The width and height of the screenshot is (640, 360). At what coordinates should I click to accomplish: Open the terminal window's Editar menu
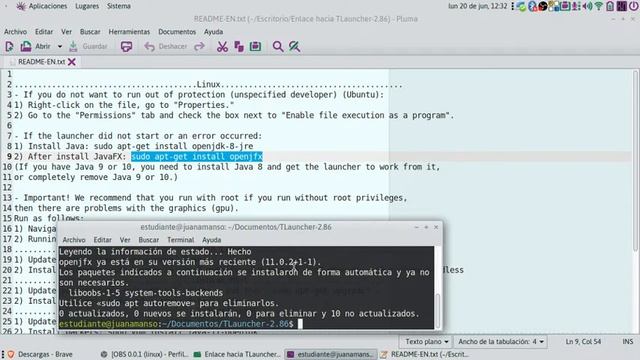pyautogui.click(x=102, y=240)
